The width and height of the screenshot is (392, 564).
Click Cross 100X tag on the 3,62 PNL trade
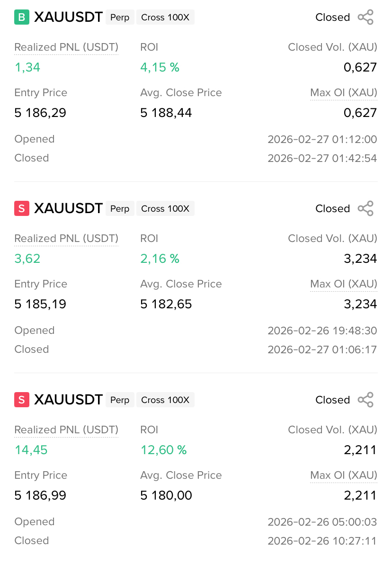click(x=165, y=209)
